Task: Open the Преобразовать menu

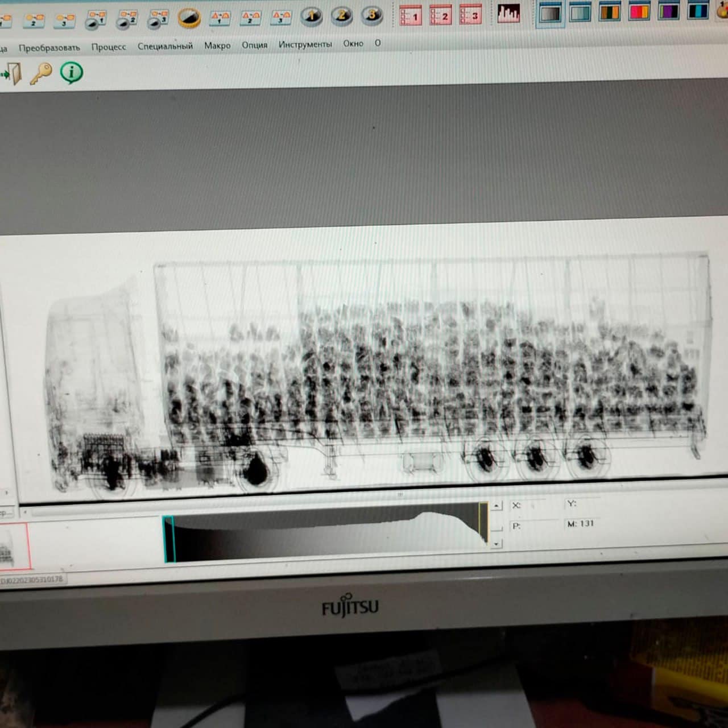Action: tap(49, 48)
